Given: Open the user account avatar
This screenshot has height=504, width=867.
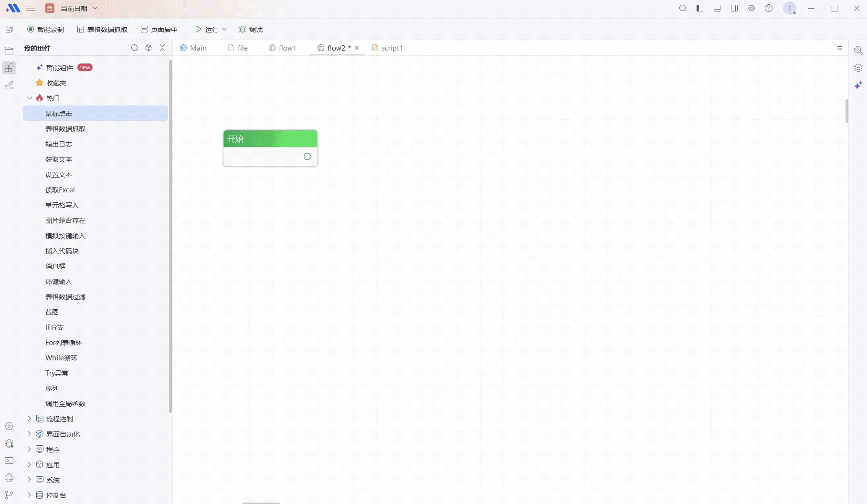Looking at the screenshot, I should (790, 8).
